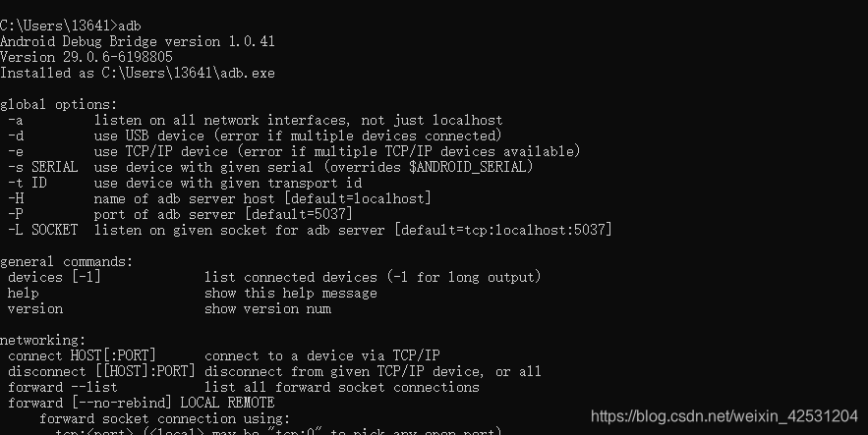Click the -d use USB device line
The width and height of the screenshot is (868, 435).
[x=255, y=136]
